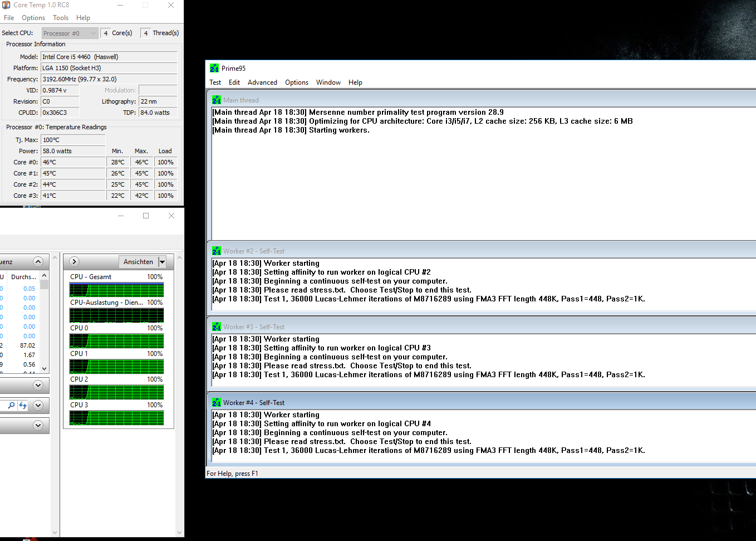Open the Test menu in Prime95
756x541 pixels.
click(215, 82)
